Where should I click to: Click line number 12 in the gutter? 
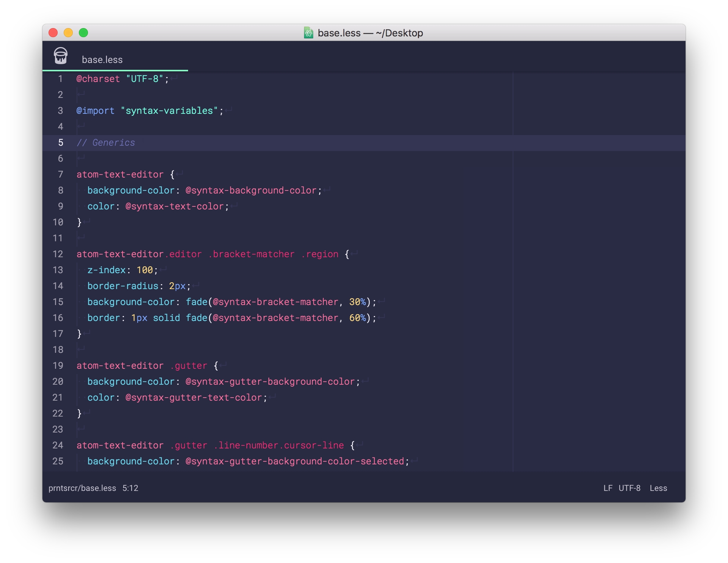click(x=58, y=254)
